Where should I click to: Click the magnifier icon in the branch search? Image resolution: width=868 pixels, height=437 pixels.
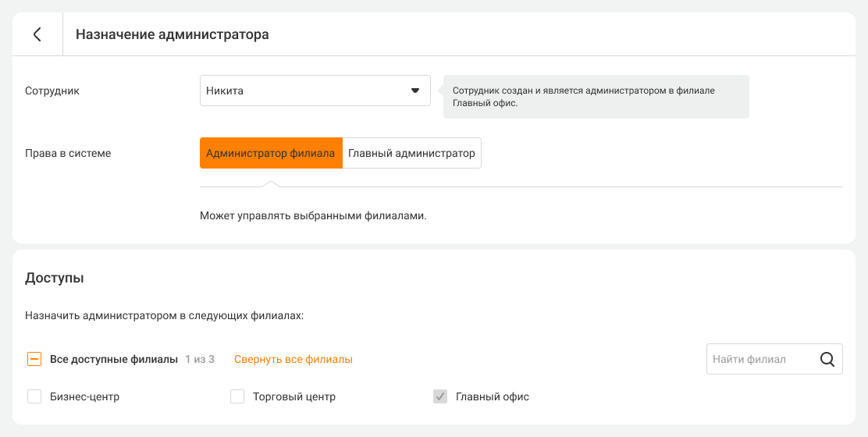(x=827, y=359)
